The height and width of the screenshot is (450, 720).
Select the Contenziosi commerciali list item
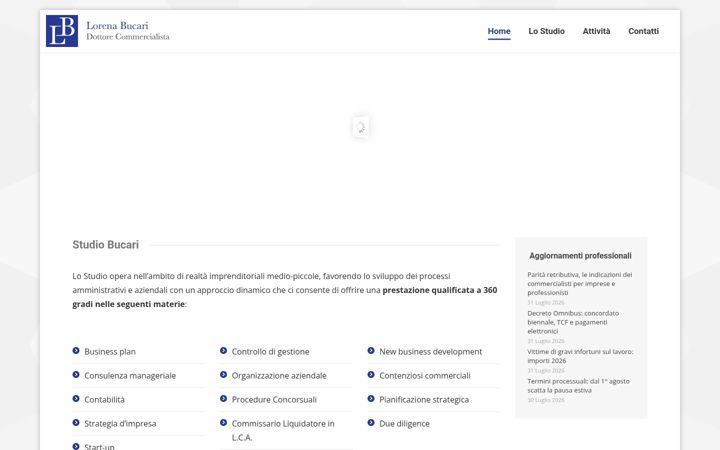point(425,376)
